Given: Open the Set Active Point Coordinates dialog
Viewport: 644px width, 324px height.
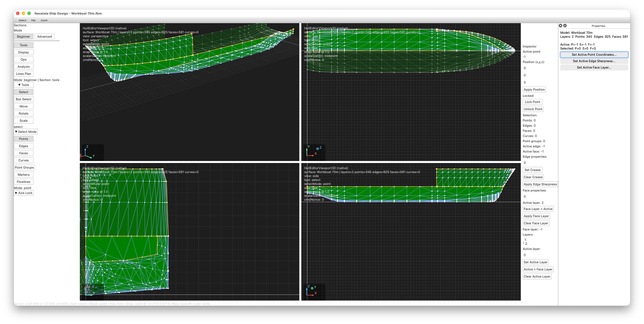Looking at the screenshot, I should click(594, 54).
